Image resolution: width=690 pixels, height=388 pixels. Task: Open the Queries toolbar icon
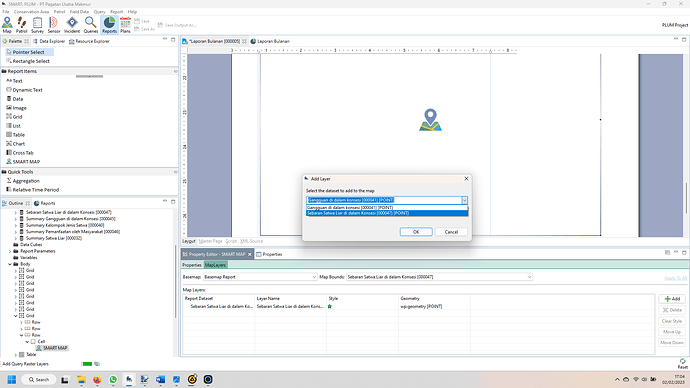[x=91, y=25]
